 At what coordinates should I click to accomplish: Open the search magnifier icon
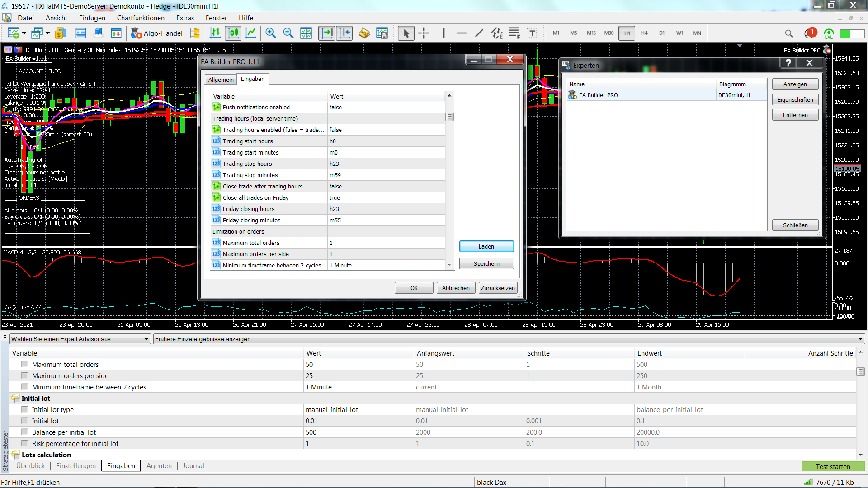tap(788, 33)
